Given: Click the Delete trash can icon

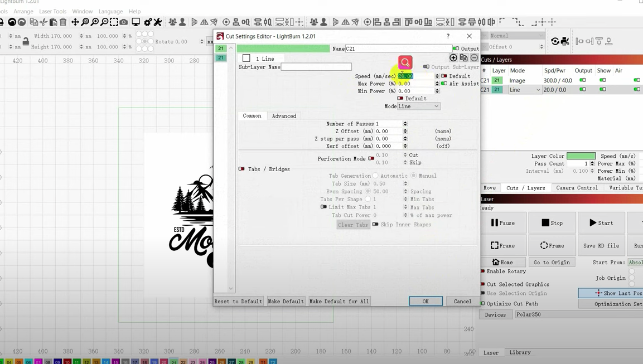Looking at the screenshot, I should click(63, 22).
